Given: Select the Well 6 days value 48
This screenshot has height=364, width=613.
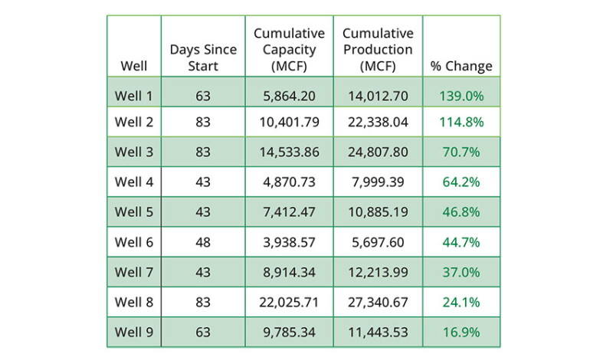Looking at the screenshot, I should click(203, 242).
